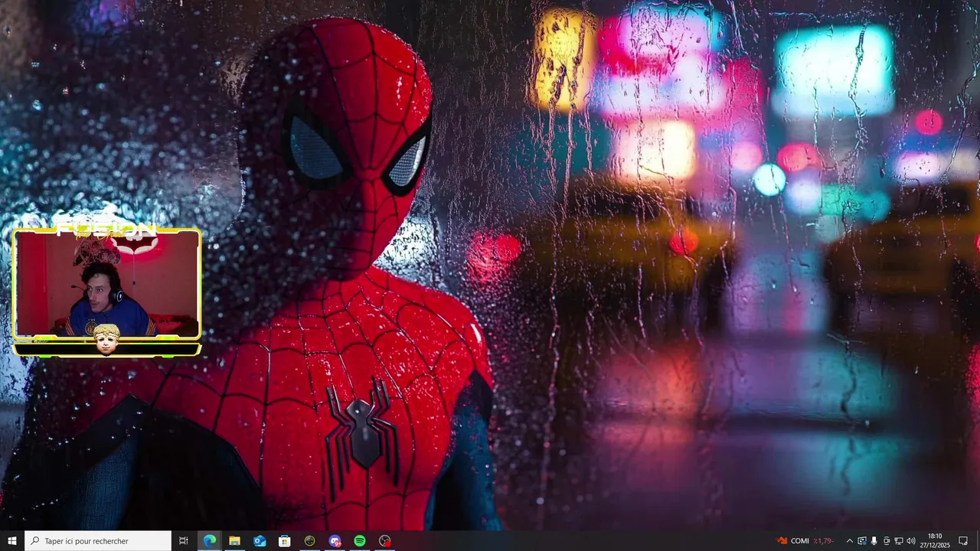Open the network tray icon
This screenshot has height=551, width=980.
899,540
